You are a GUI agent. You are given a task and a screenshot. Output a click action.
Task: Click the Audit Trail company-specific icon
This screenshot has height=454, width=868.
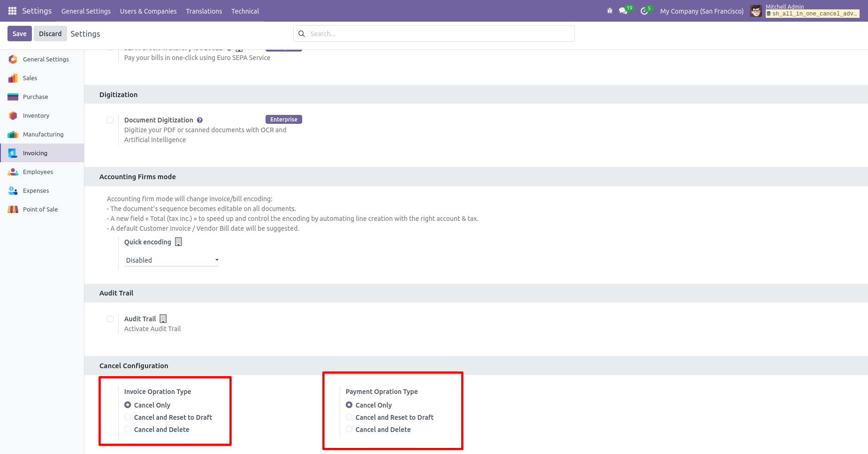pos(163,318)
